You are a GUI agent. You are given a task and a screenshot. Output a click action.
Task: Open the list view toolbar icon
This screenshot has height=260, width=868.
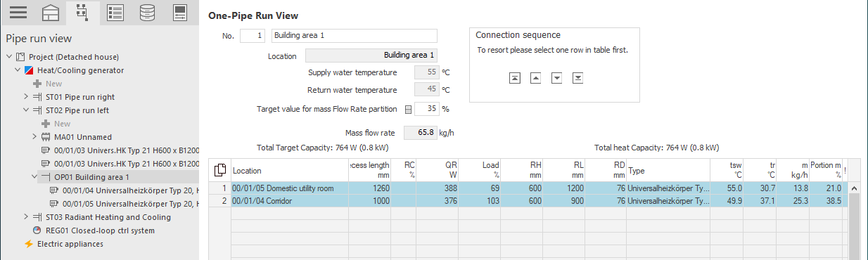[115, 13]
